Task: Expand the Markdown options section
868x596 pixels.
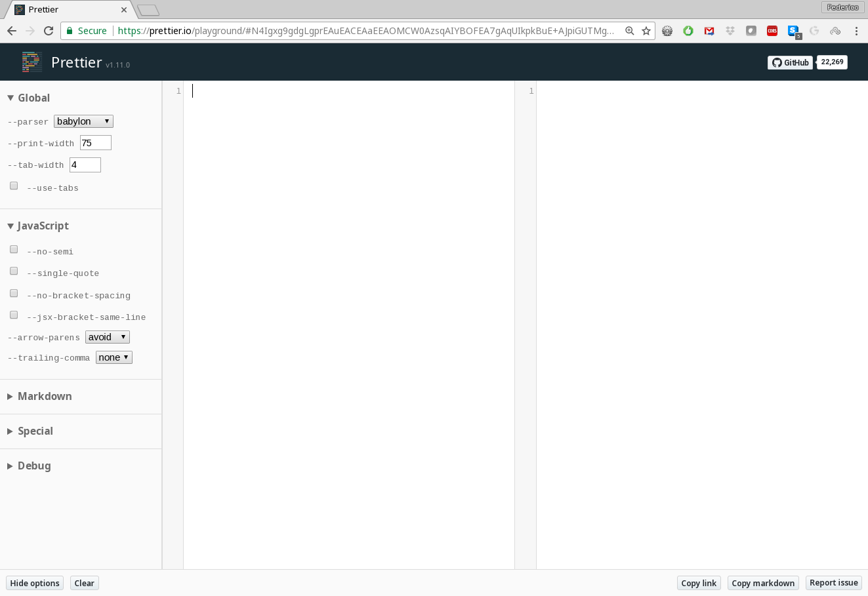Action: [39, 396]
